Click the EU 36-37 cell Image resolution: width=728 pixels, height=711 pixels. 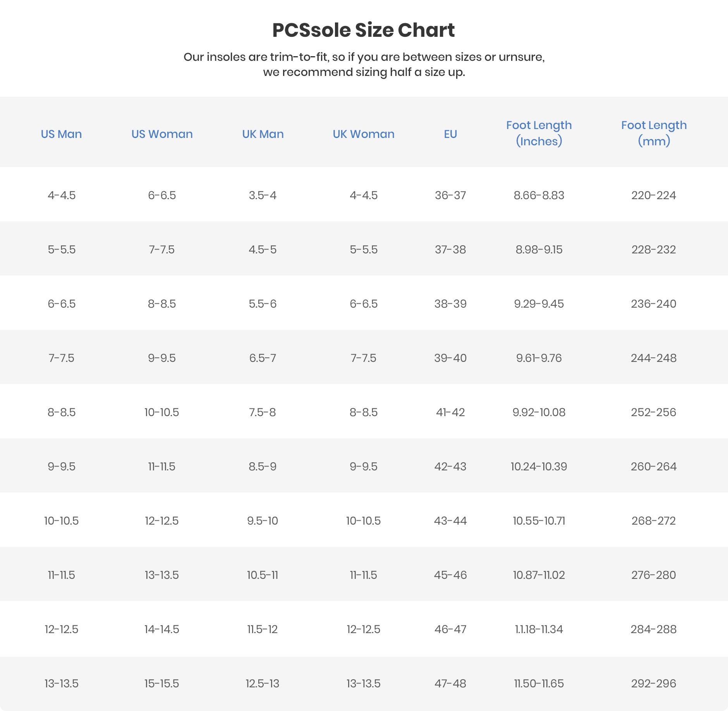coord(450,195)
